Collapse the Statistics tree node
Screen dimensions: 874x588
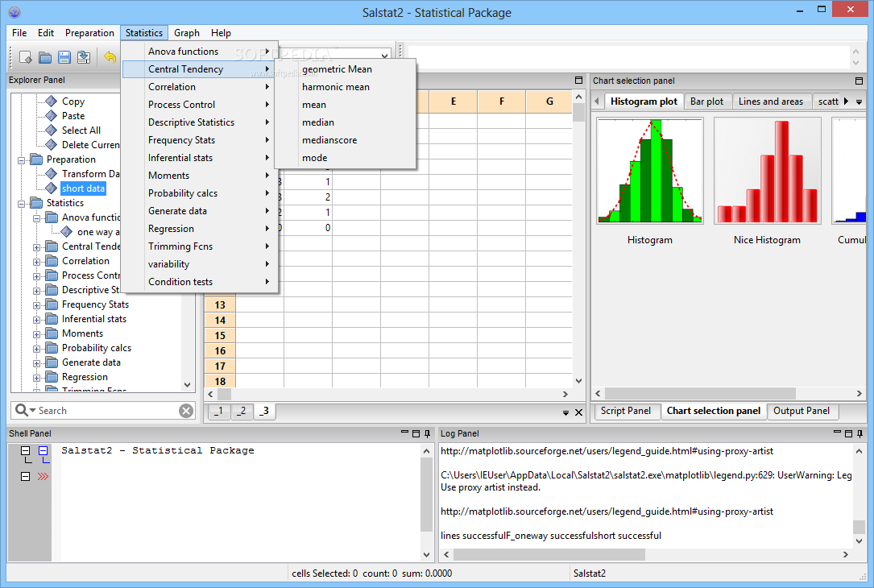21,204
